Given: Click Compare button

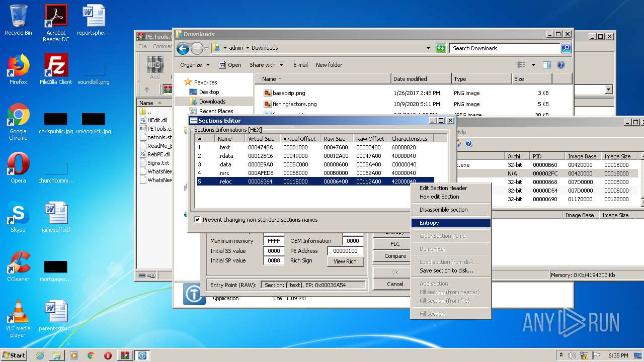Looking at the screenshot, I should click(x=395, y=256).
